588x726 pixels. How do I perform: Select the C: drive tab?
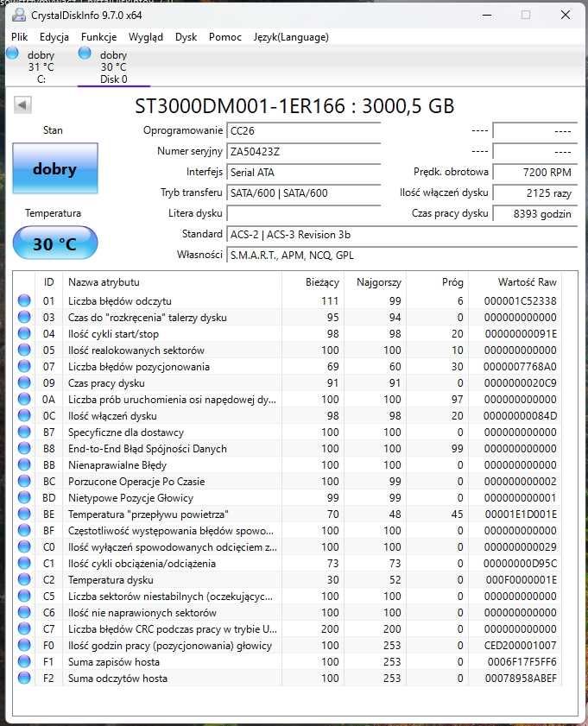[x=41, y=66]
